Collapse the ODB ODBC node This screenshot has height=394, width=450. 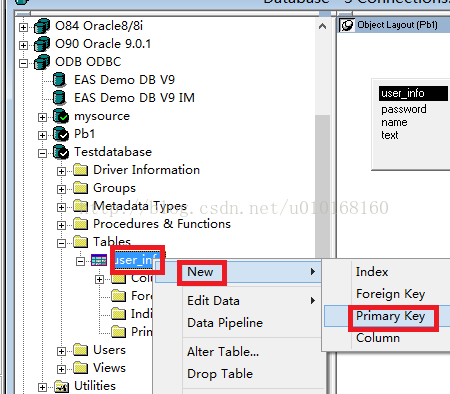23,63
